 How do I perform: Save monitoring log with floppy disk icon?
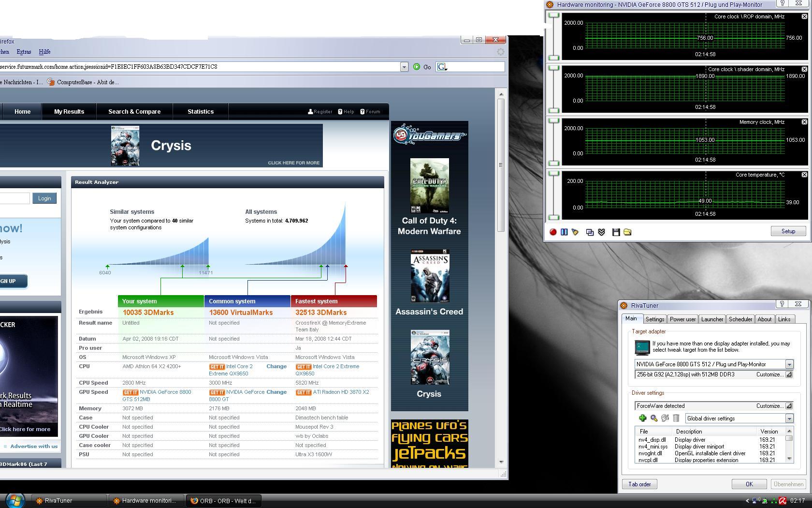(616, 232)
